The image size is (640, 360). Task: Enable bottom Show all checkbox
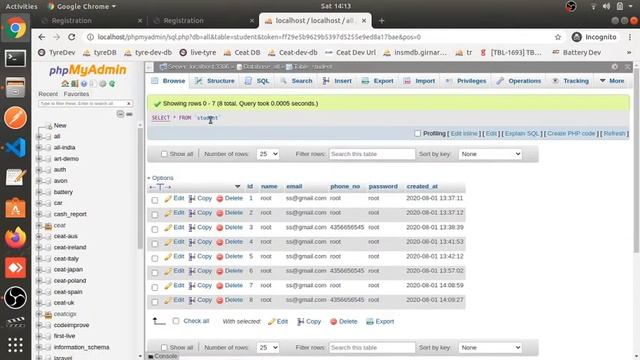tap(164, 347)
